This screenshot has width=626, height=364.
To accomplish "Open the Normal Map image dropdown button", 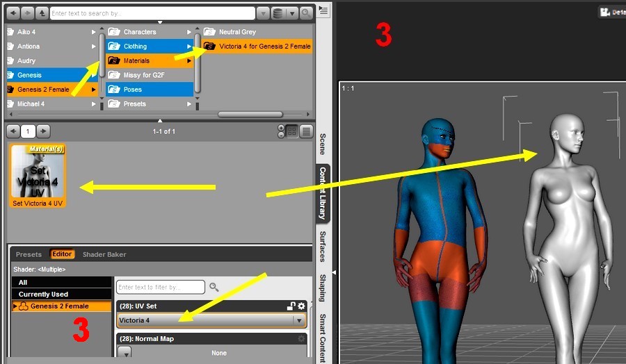I will (x=125, y=353).
